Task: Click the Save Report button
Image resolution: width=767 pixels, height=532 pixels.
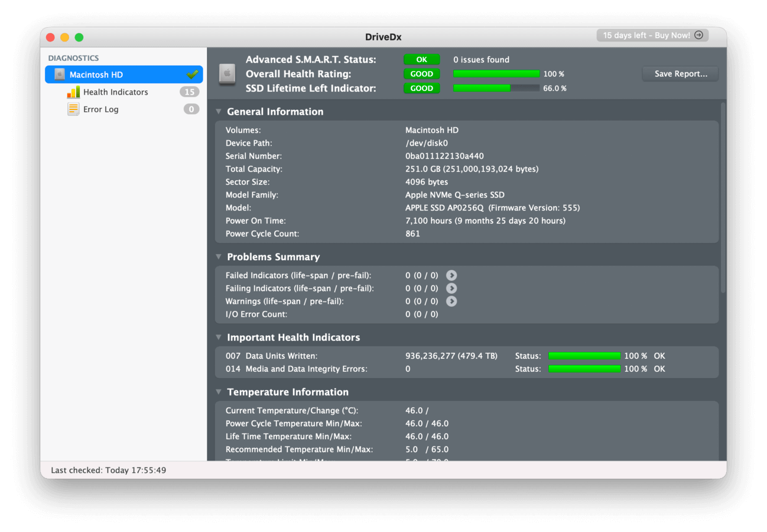Action: click(680, 73)
